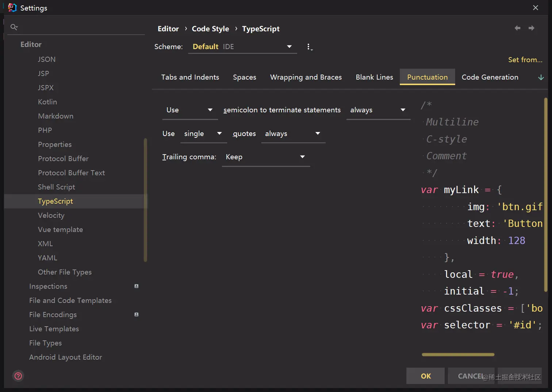Click the Editor breadcrumb
This screenshot has height=392, width=552.
click(x=168, y=29)
